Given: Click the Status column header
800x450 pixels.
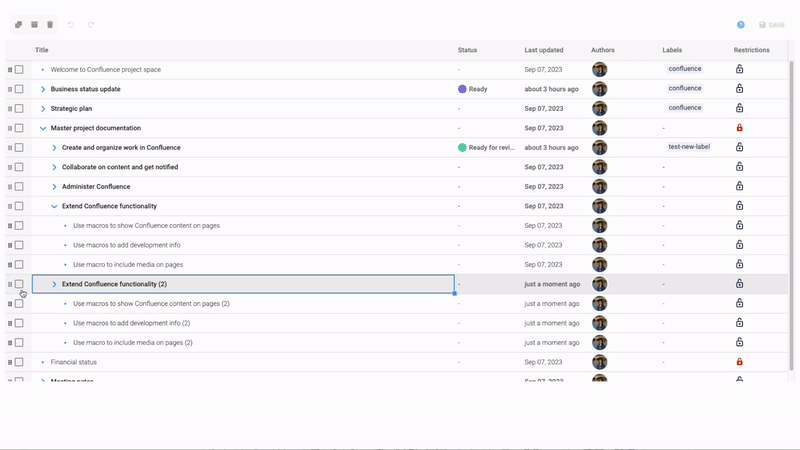Looking at the screenshot, I should point(467,50).
